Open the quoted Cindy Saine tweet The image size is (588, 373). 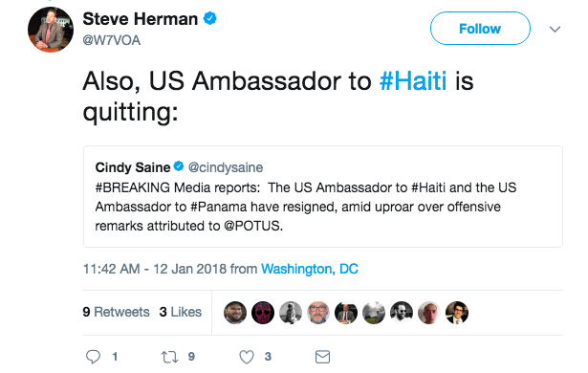[323, 197]
